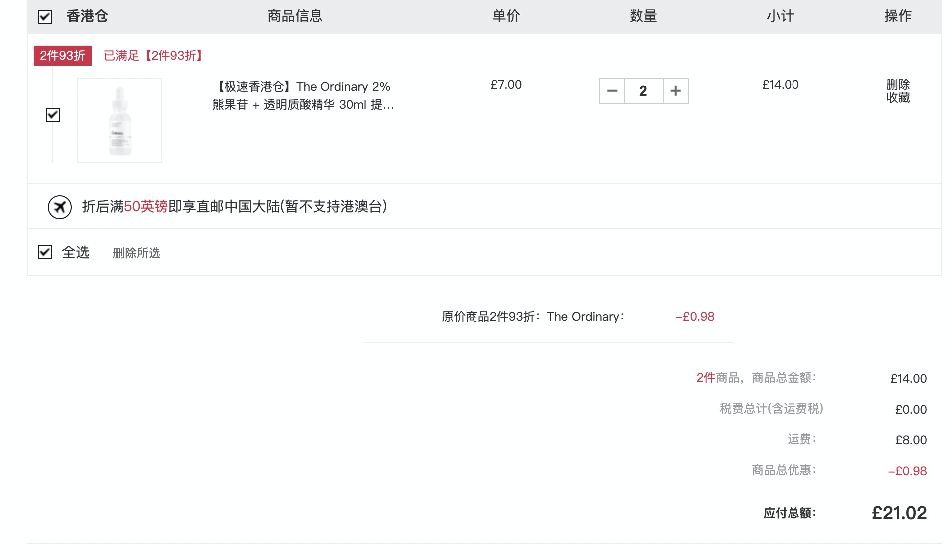952x560 pixels.
Task: Click the 小计 column header
Action: coord(781,16)
